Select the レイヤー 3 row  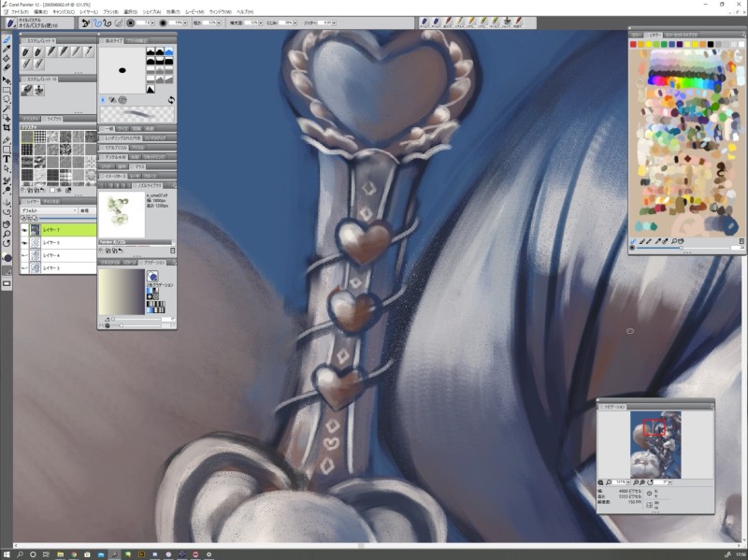pyautogui.click(x=58, y=268)
